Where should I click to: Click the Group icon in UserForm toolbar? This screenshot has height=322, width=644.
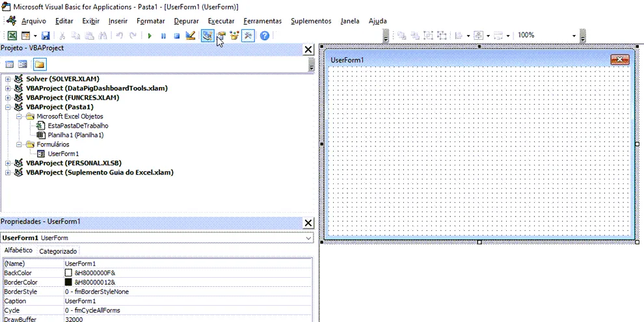429,36
